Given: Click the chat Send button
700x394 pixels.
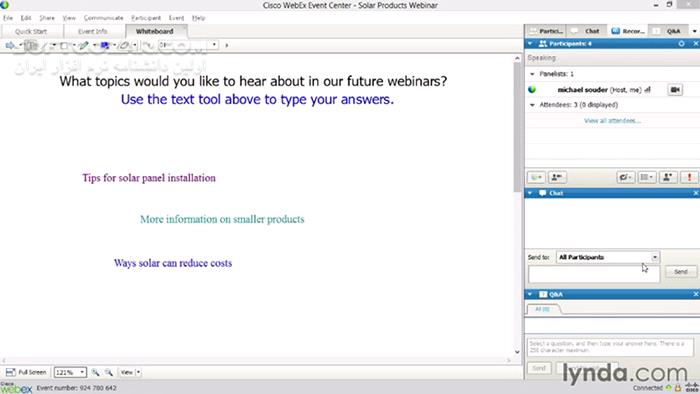Looking at the screenshot, I should pyautogui.click(x=680, y=272).
